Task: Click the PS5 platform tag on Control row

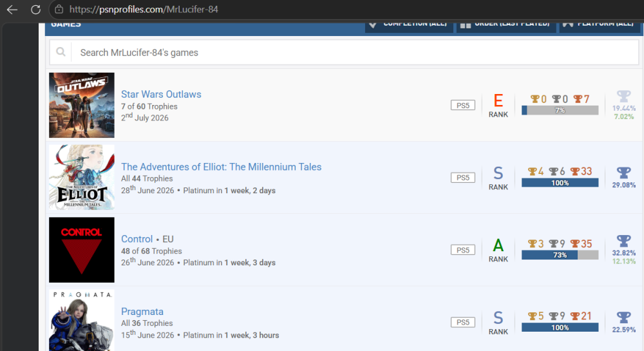Action: tap(463, 250)
